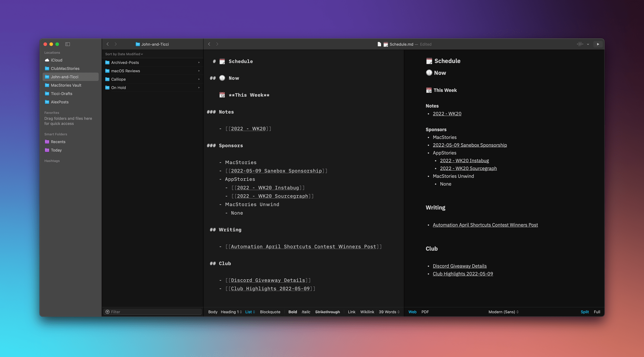Toggle Bold formatting

(x=292, y=312)
